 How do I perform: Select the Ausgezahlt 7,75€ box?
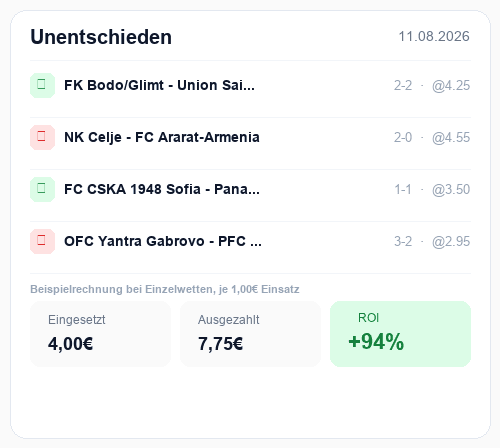click(x=250, y=334)
